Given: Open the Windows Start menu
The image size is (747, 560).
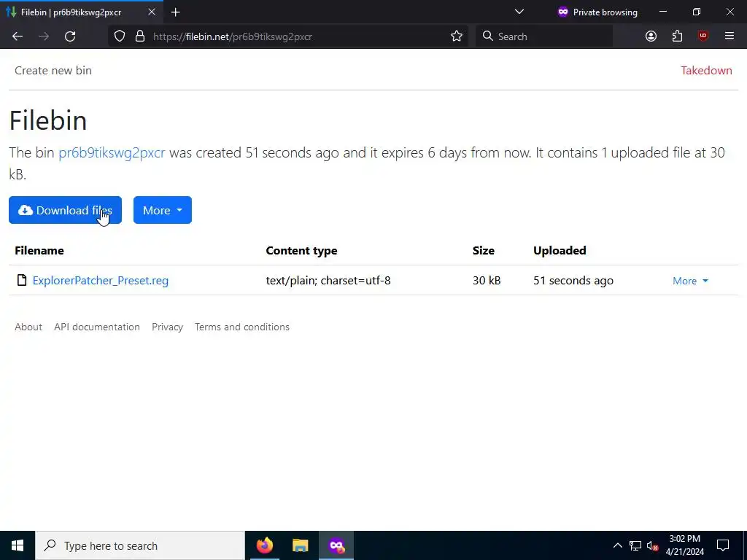Looking at the screenshot, I should 18,545.
